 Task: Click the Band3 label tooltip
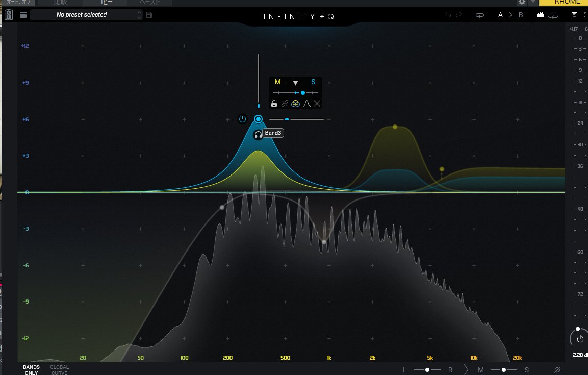273,133
